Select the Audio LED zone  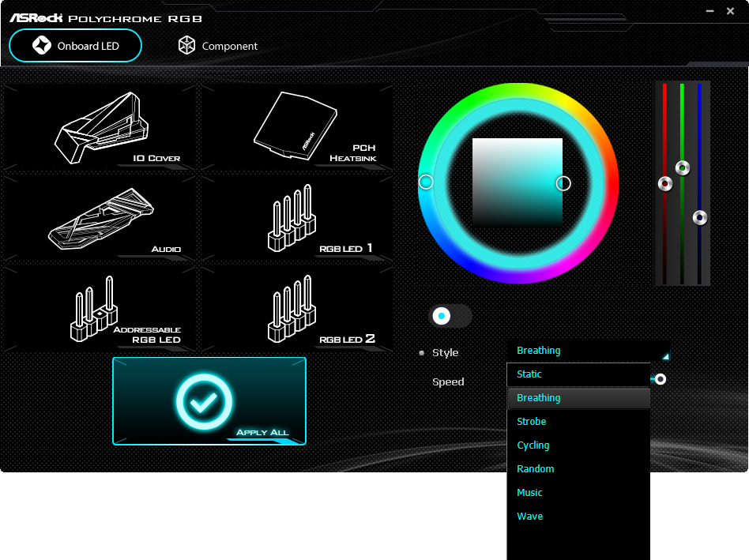(x=100, y=218)
